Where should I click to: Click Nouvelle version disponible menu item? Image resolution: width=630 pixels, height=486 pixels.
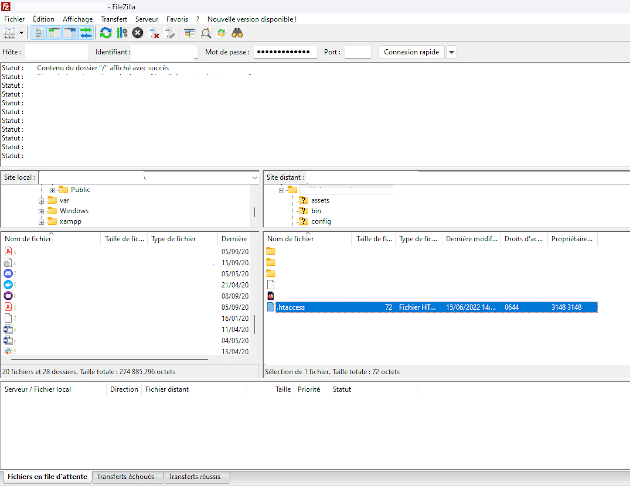point(251,19)
